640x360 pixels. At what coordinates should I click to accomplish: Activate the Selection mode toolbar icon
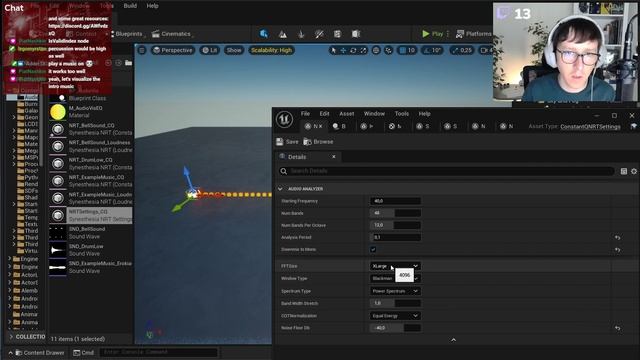tap(264, 34)
